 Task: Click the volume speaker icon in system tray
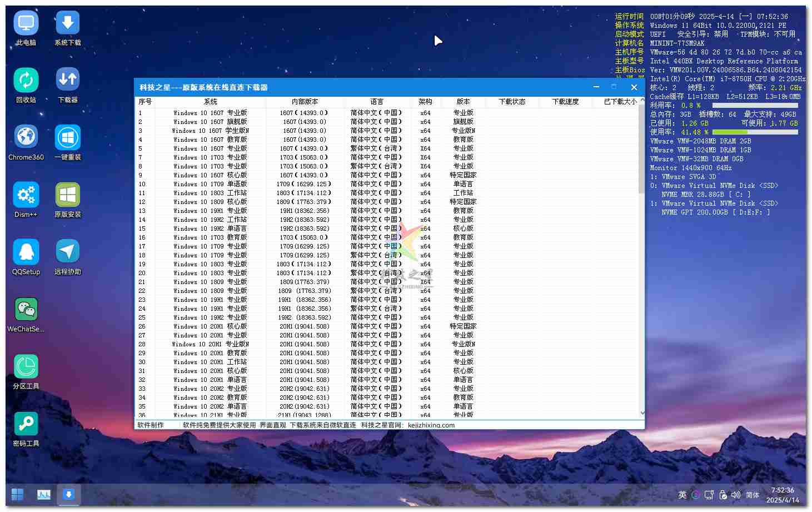pos(735,495)
